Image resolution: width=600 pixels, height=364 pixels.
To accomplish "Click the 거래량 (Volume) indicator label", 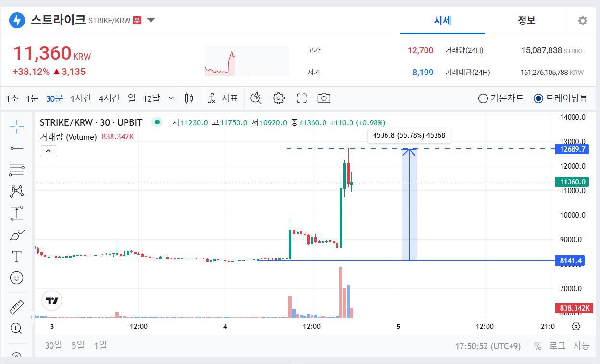I will [x=68, y=137].
